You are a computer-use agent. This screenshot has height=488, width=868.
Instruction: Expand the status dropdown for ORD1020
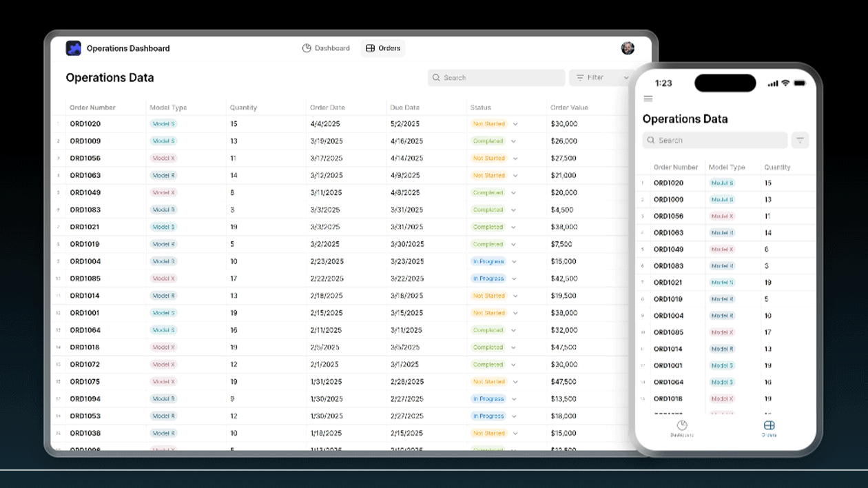[x=515, y=124]
